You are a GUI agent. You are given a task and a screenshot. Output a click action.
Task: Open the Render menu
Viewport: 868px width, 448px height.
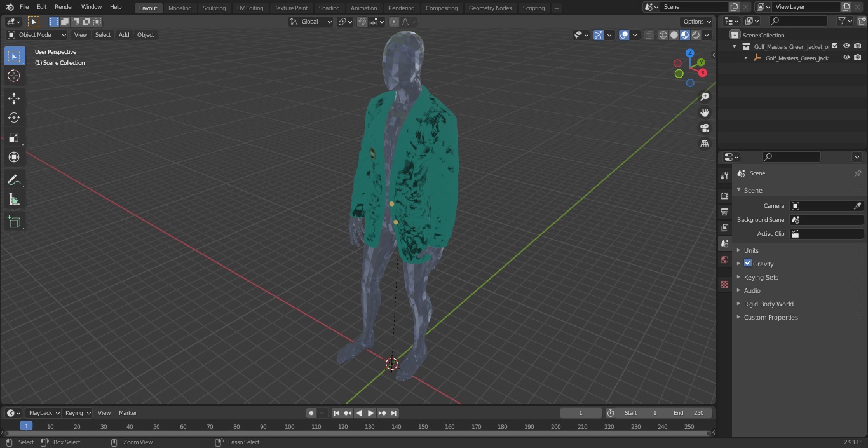(x=64, y=7)
